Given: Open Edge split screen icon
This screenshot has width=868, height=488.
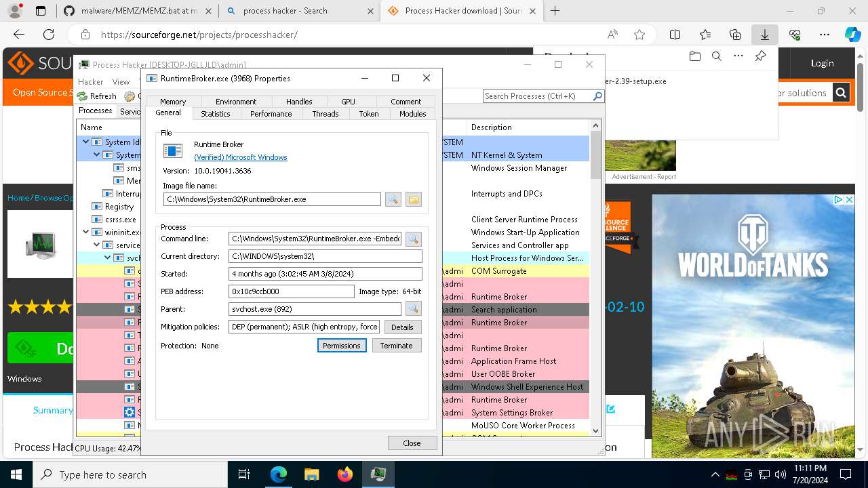Looking at the screenshot, I should tap(675, 35).
